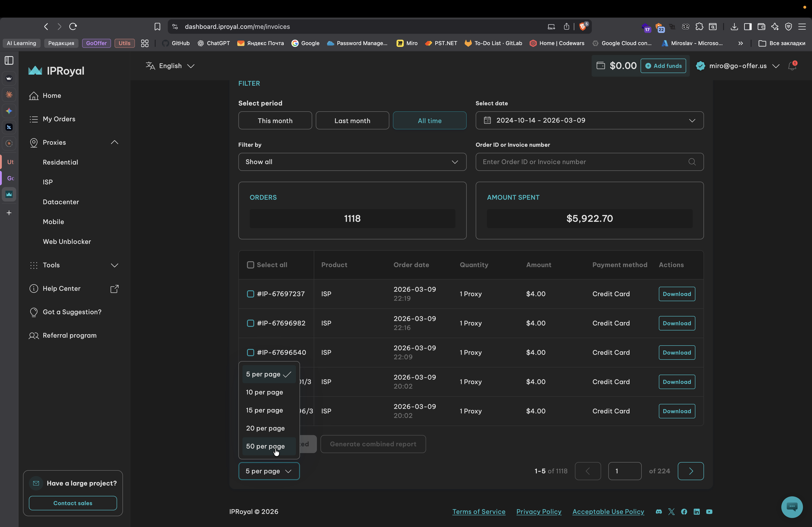Select the Last month period tab
The height and width of the screenshot is (527, 812).
(x=352, y=121)
